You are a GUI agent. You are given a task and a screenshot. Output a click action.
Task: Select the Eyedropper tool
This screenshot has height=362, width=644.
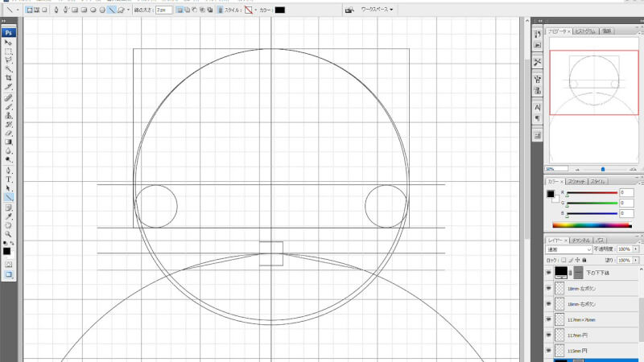[8, 216]
